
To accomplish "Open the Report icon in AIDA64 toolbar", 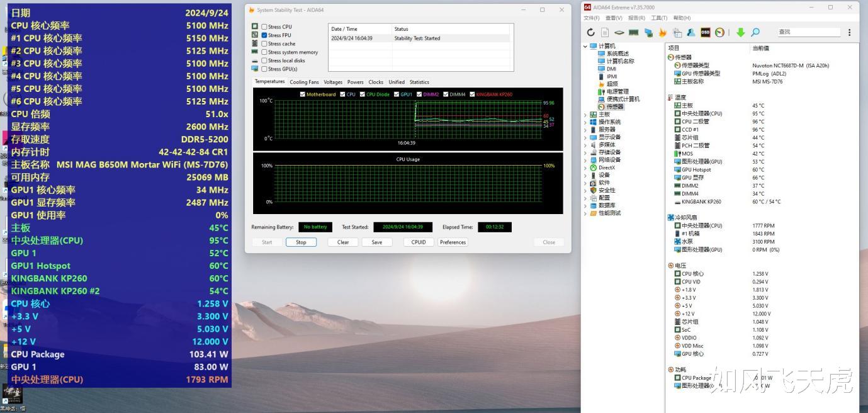I will 605,32.
